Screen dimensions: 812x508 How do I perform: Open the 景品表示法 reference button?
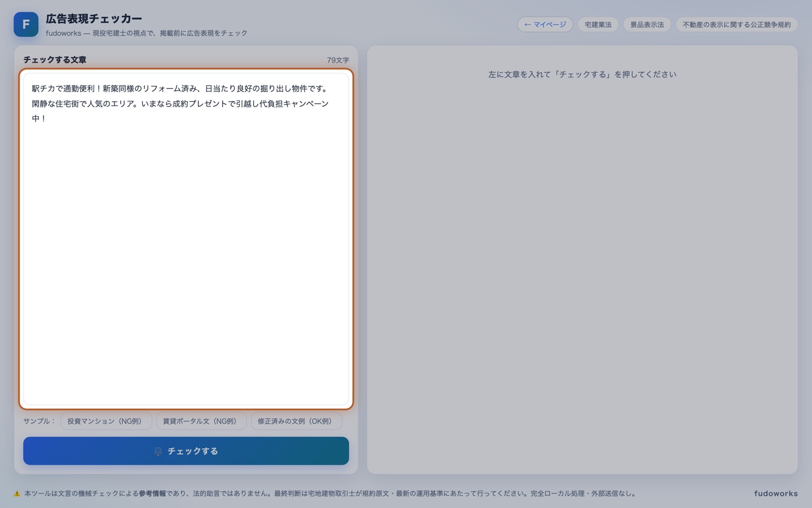647,24
